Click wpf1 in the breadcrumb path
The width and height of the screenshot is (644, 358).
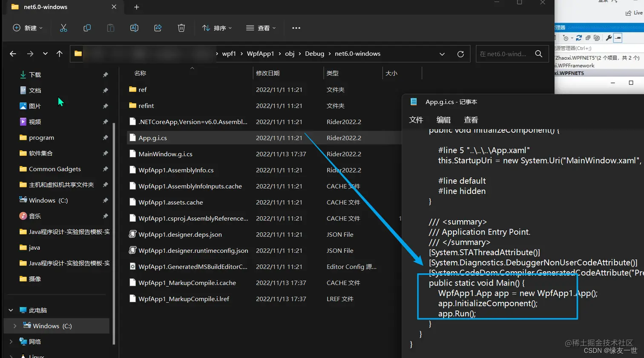pyautogui.click(x=229, y=54)
